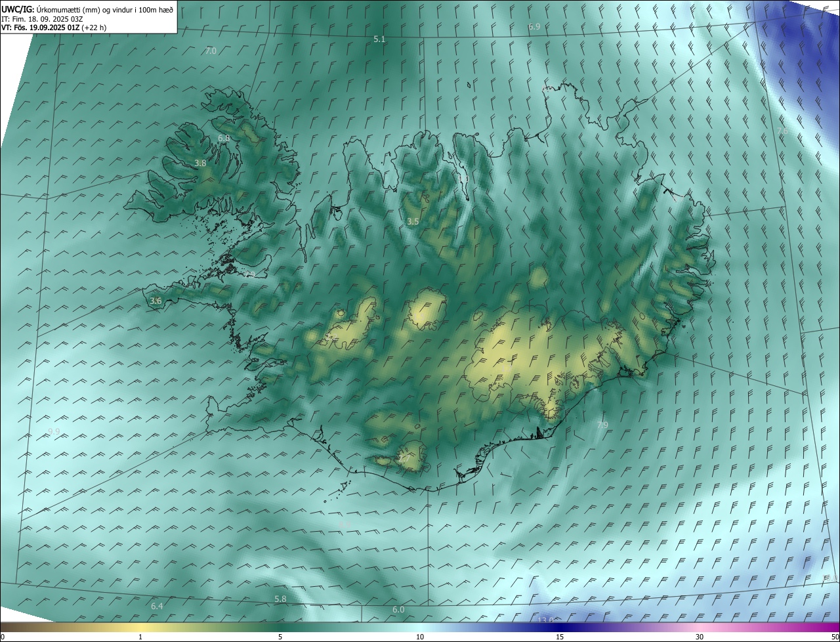Click the 6.0 value label on the map
Viewport: 840px width, 642px height.
(398, 610)
